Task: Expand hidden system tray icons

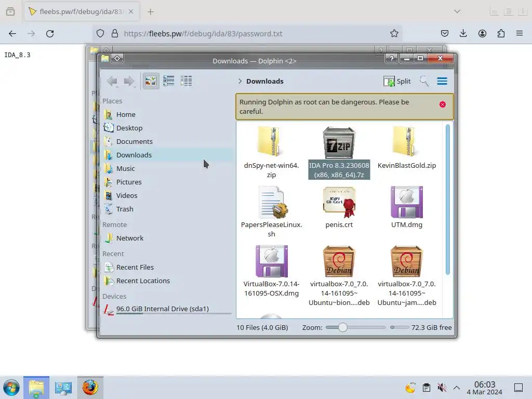Action: [457, 388]
